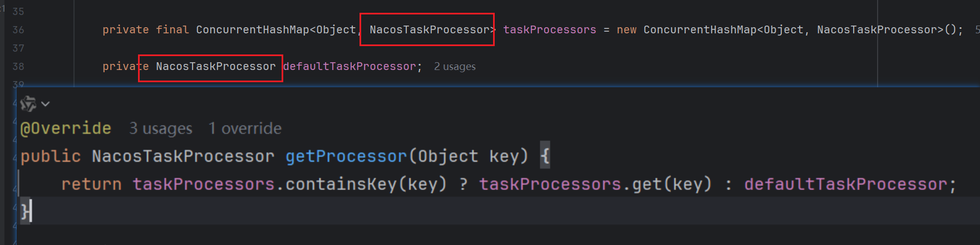980x245 pixels.
Task: Click line number 35 in the gutter
Action: click(x=18, y=12)
